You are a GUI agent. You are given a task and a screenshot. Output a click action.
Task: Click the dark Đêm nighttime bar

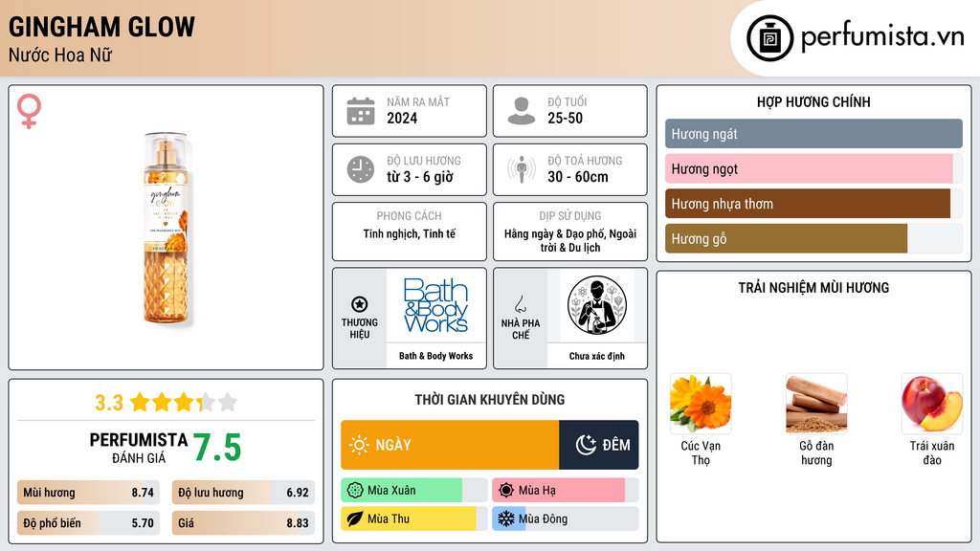pos(599,445)
